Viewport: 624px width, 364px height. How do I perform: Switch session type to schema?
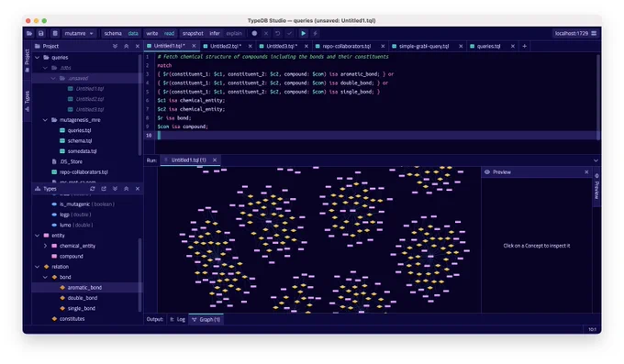click(x=113, y=33)
